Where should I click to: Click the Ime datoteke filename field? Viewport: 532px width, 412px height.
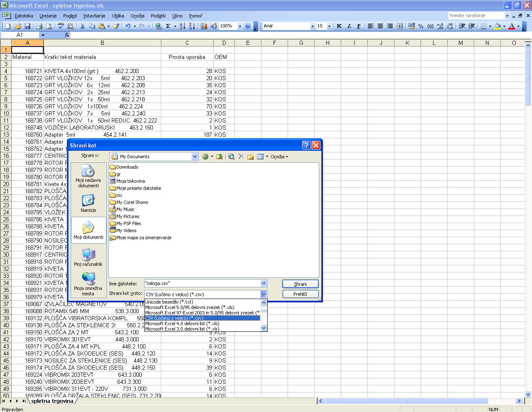pyautogui.click(x=202, y=283)
